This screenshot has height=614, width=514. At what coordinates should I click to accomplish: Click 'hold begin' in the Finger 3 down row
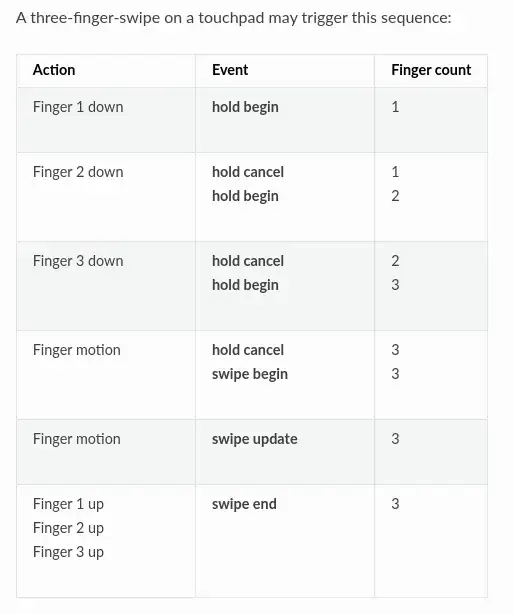point(245,285)
